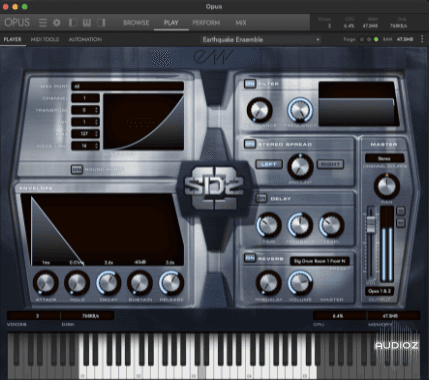Click the stereo spread Left button
The height and width of the screenshot is (380, 429).
[269, 164]
